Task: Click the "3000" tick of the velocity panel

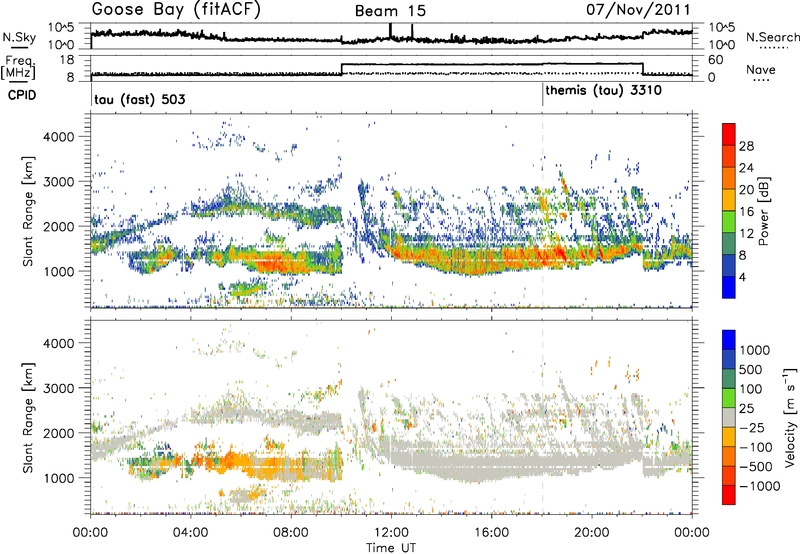Action: 58,388
